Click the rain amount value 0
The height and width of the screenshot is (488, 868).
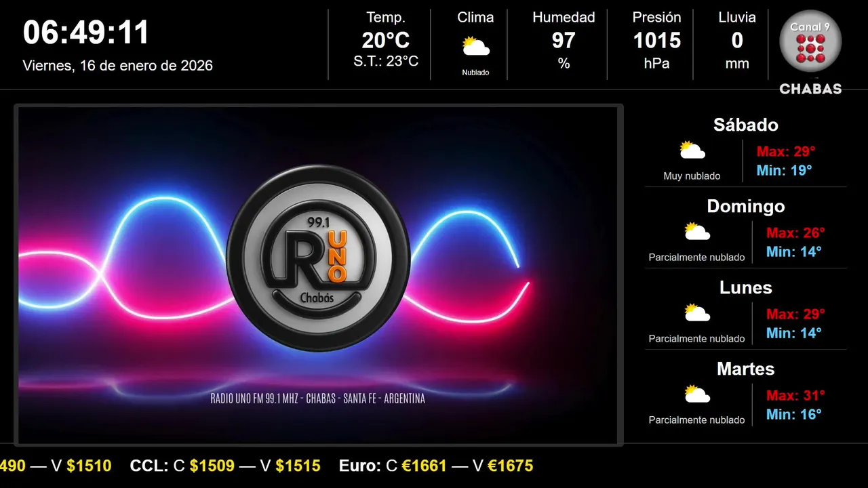tap(737, 41)
